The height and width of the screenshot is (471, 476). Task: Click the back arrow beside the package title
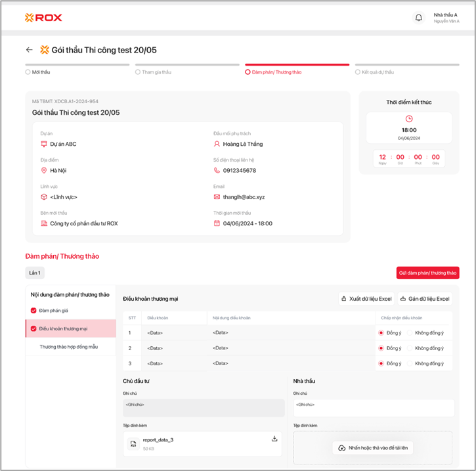coord(29,50)
